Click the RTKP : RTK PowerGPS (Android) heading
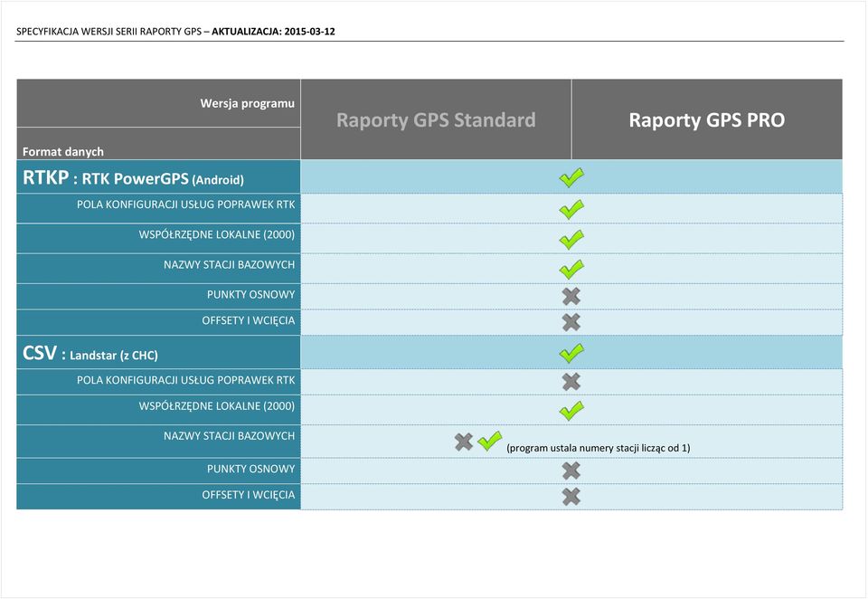 133,178
